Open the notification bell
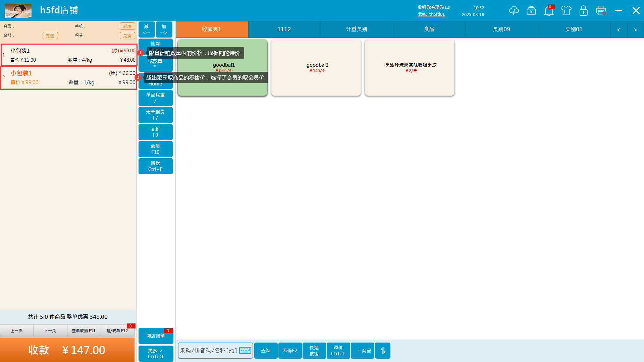The width and height of the screenshot is (644, 362). 549,11
